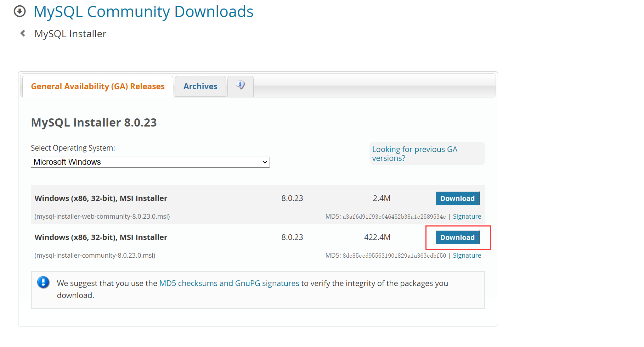Open the MySQL Community Downloads heading link
The image size is (644, 347).
(x=143, y=12)
